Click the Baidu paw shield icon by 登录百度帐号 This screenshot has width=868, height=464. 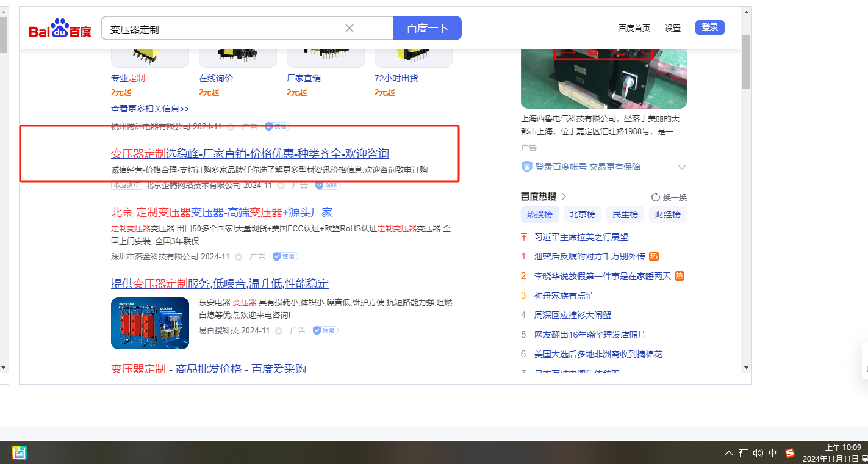coord(527,167)
